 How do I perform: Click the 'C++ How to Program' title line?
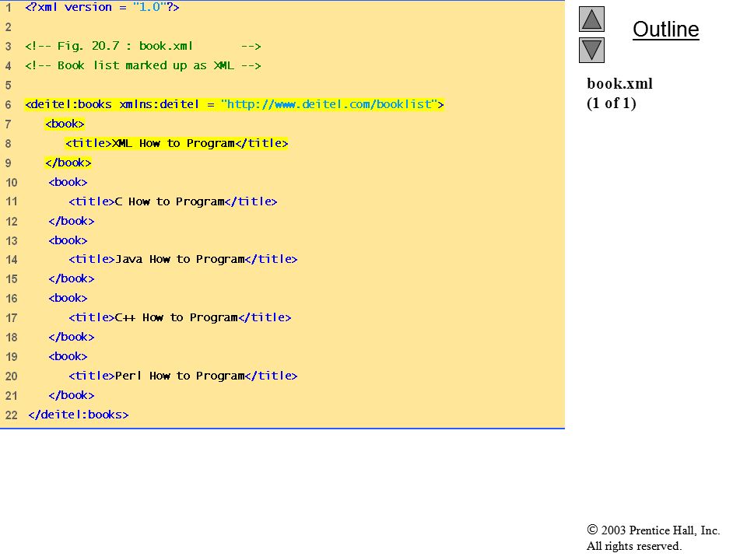(180, 317)
